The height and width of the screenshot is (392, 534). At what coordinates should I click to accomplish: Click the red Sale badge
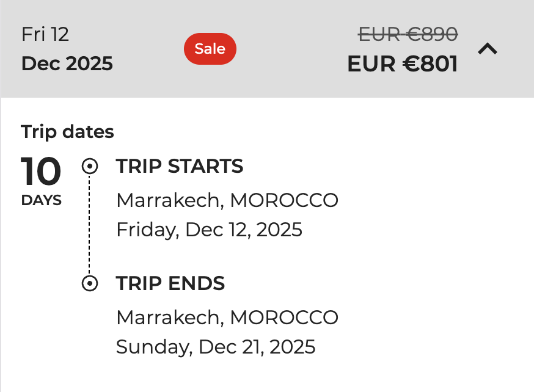(x=210, y=49)
